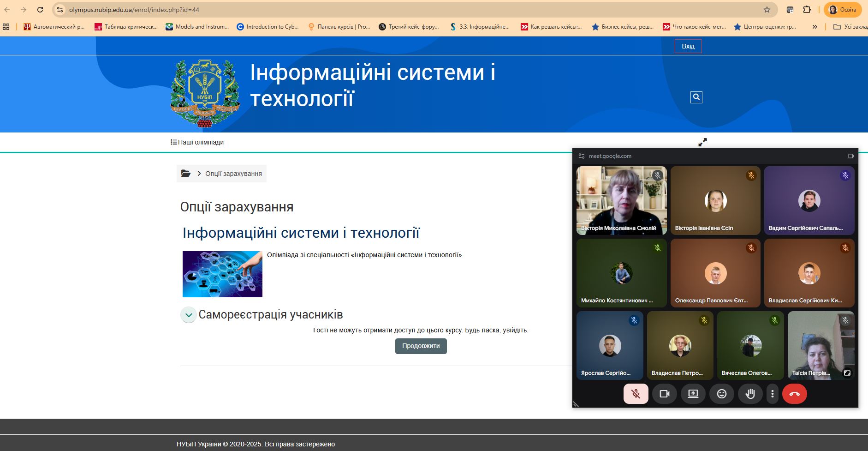Present screen in Google Meet
Viewport: 868px width, 451px height.
pyautogui.click(x=693, y=394)
